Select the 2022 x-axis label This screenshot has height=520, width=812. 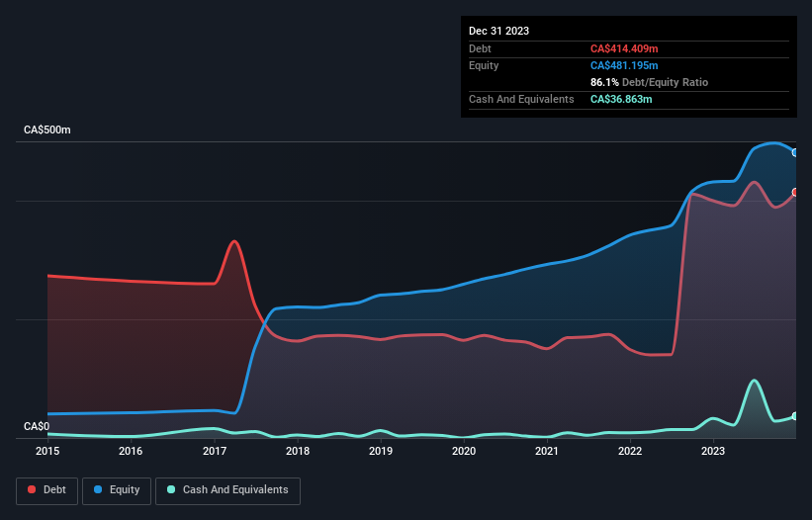pos(630,451)
